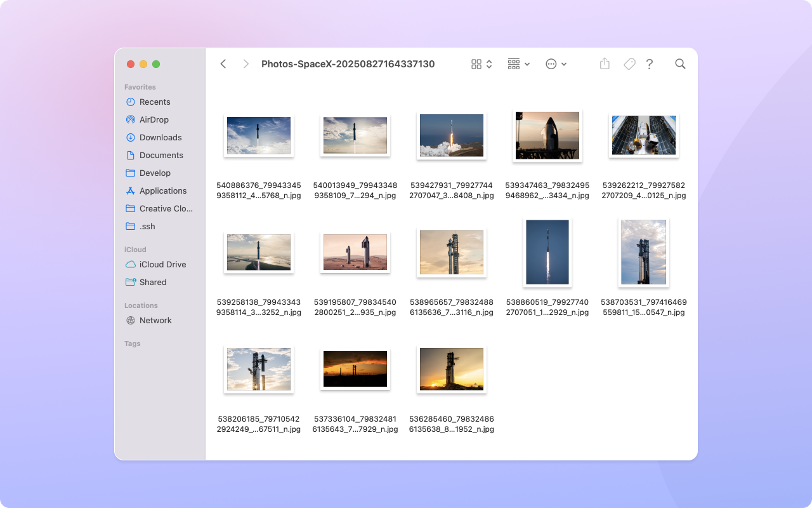Expand the Action menu chevron

point(564,64)
